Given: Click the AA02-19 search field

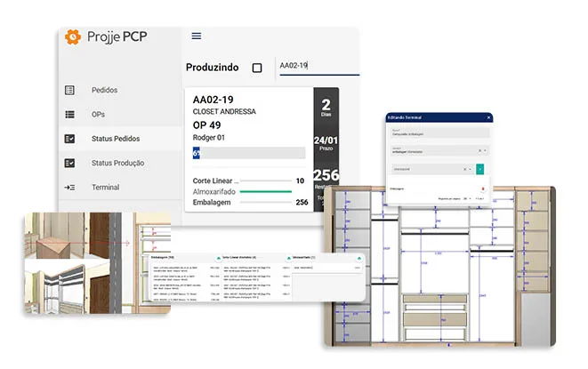Looking at the screenshot, I should (317, 66).
